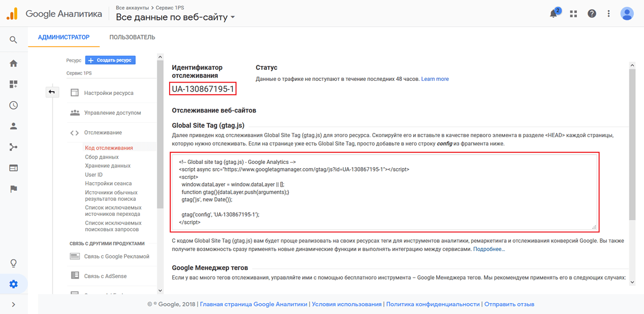
Task: Click the Global Site Tag (gtag.js) heading
Action: 208,125
